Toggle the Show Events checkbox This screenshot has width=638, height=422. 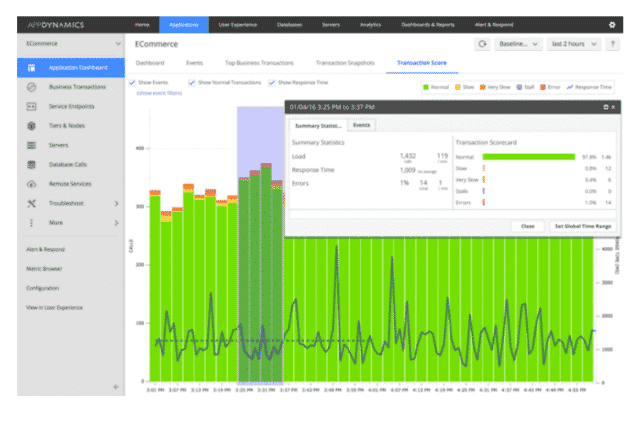(x=132, y=83)
